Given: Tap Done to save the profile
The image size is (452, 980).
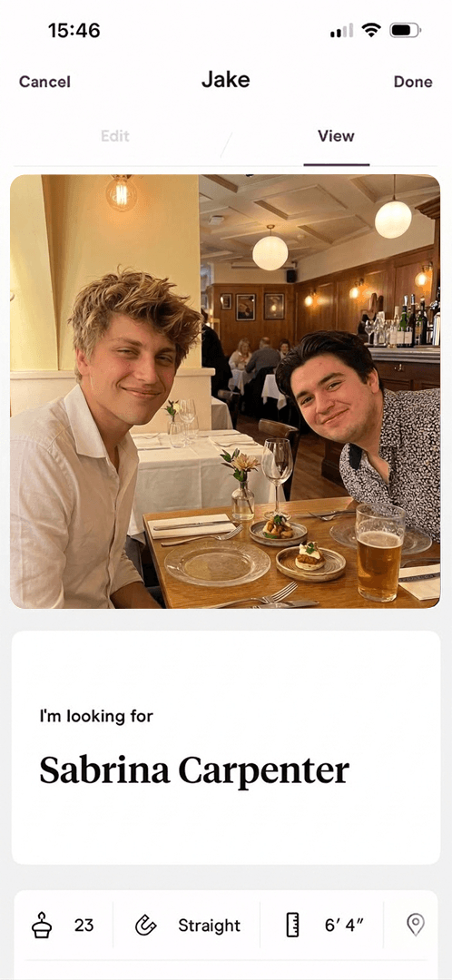Looking at the screenshot, I should tap(413, 82).
